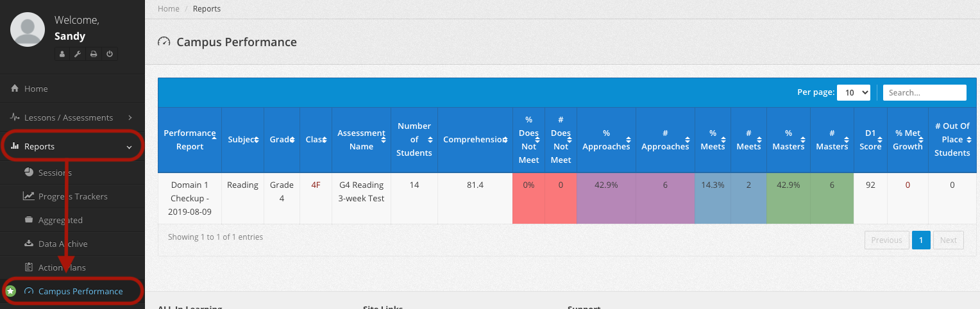This screenshot has width=980, height=309.
Task: Click the power logout icon
Action: tap(110, 54)
